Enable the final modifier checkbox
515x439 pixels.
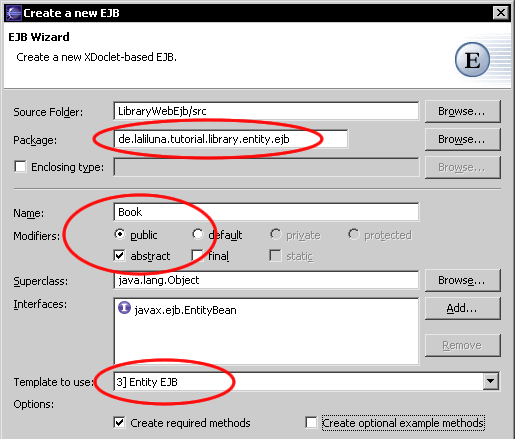tap(197, 256)
